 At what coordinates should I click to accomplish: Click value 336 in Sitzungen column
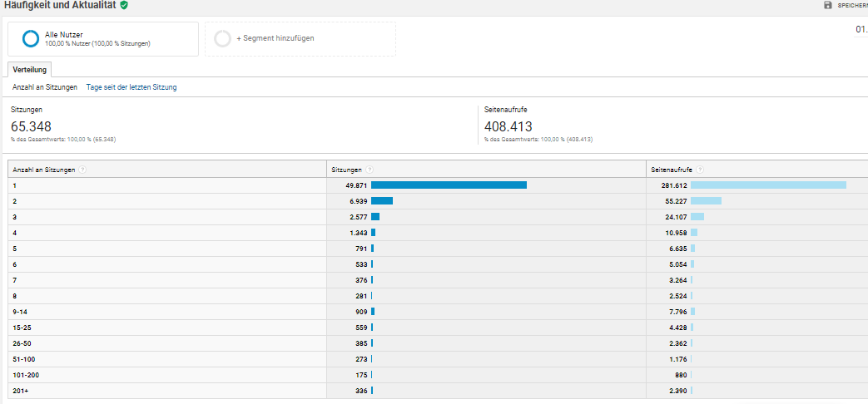361,391
